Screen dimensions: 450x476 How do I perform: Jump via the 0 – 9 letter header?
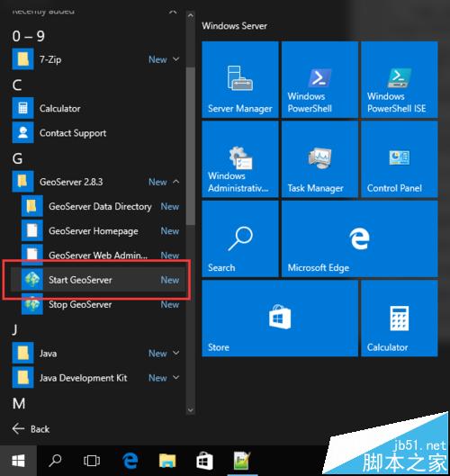pos(29,36)
